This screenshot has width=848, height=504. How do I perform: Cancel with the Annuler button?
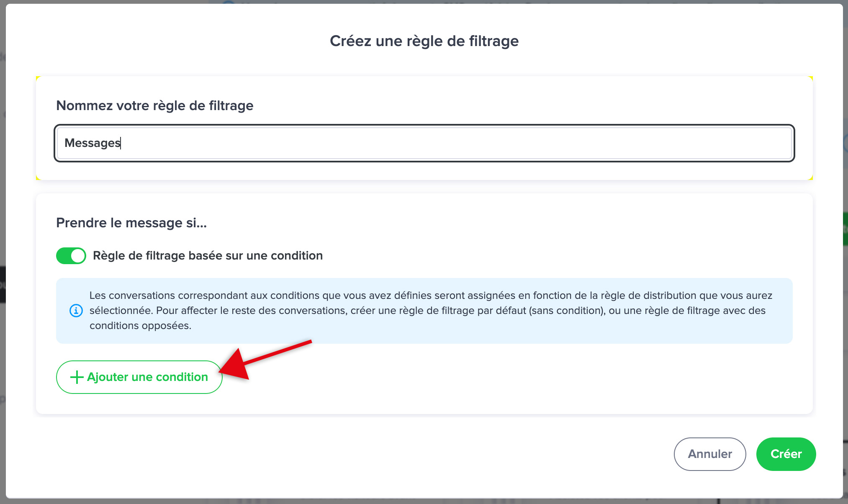tap(710, 454)
